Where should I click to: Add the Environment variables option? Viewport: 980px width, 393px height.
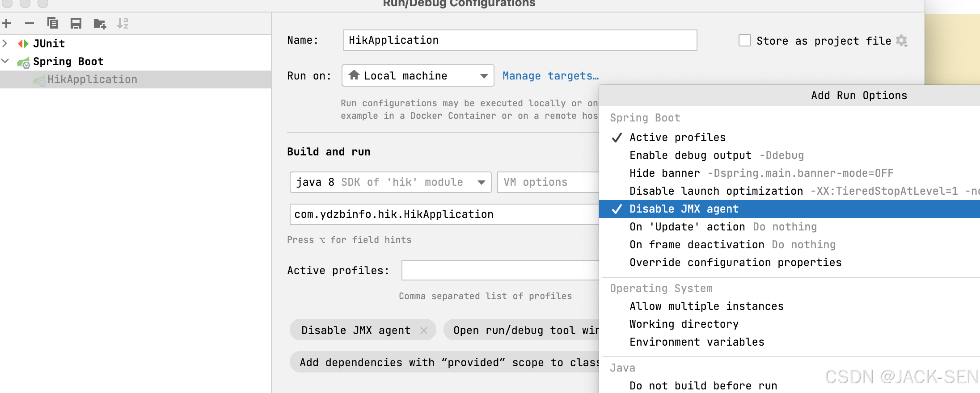790,342
